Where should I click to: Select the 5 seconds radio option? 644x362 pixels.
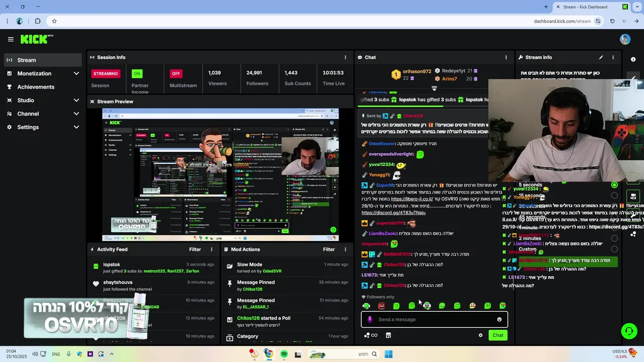614,185
